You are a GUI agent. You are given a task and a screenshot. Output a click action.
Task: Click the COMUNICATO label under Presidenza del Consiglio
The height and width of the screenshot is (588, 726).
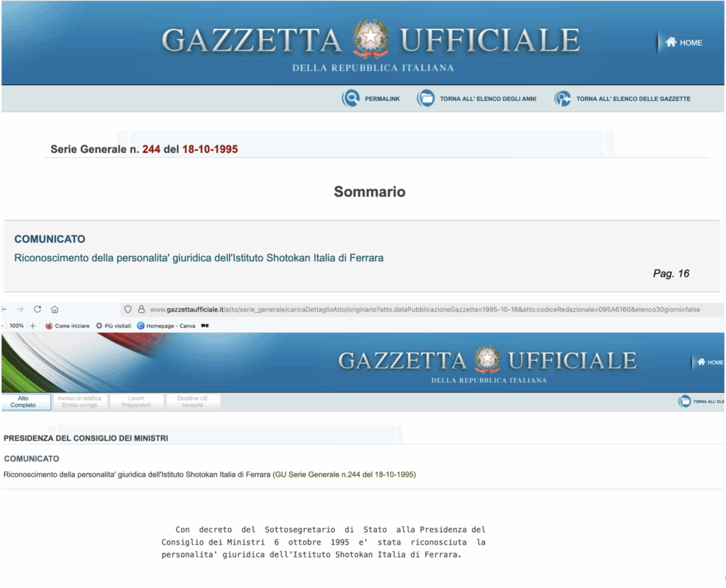point(31,459)
